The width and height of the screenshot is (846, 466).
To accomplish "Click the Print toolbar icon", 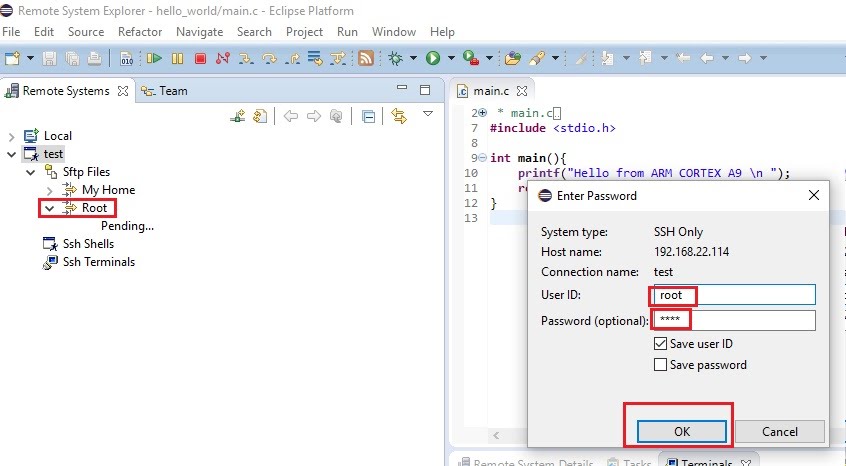I will 94,58.
